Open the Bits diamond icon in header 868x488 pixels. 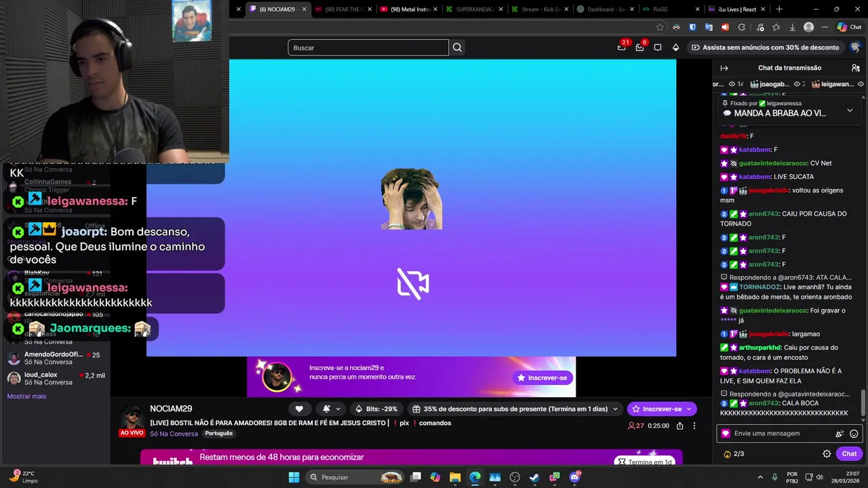click(x=675, y=47)
